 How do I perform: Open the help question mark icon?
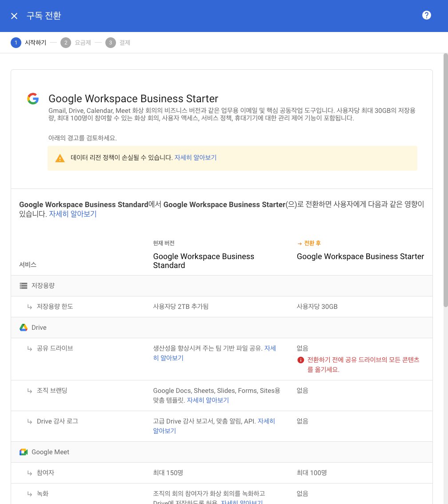(x=426, y=15)
